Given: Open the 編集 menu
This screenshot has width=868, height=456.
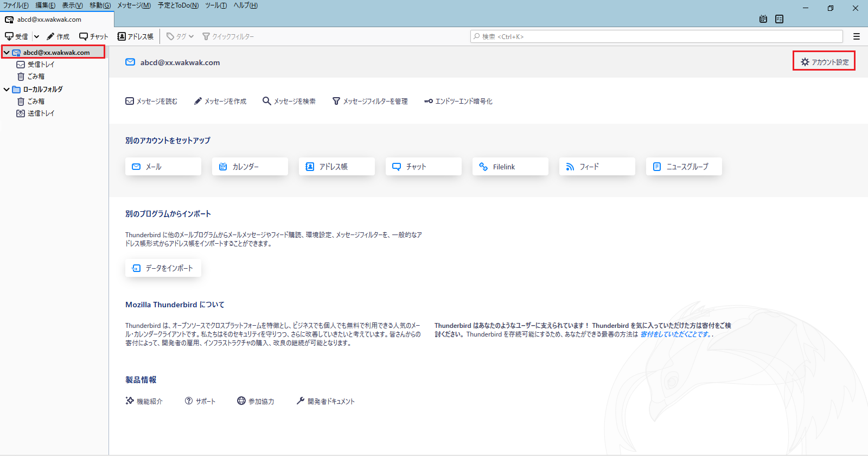Looking at the screenshot, I should coord(45,5).
